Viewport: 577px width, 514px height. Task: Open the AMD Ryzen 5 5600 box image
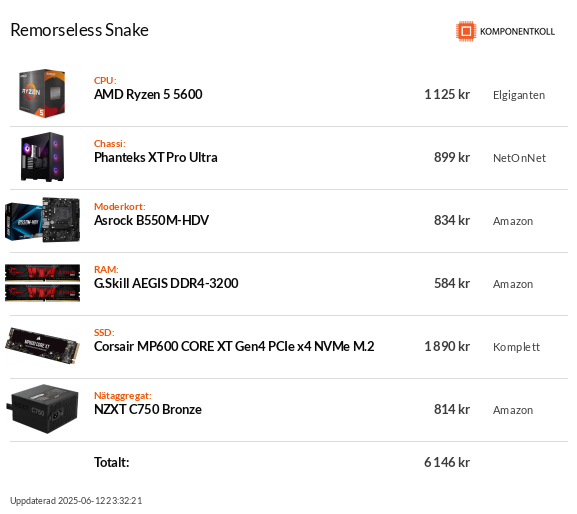42,93
